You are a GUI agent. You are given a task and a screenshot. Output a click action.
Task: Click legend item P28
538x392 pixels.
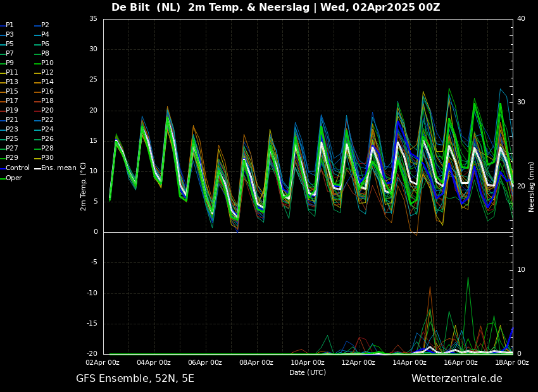44,149
